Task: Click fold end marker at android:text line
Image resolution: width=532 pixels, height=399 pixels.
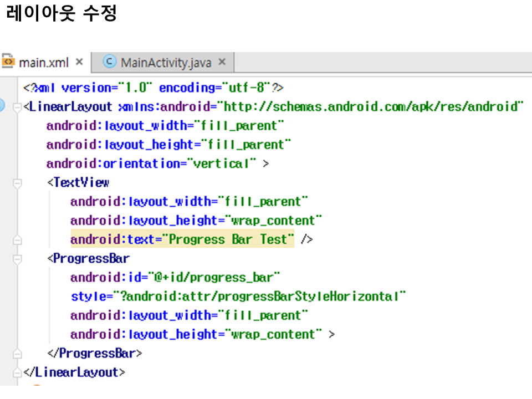Action: tap(18, 239)
